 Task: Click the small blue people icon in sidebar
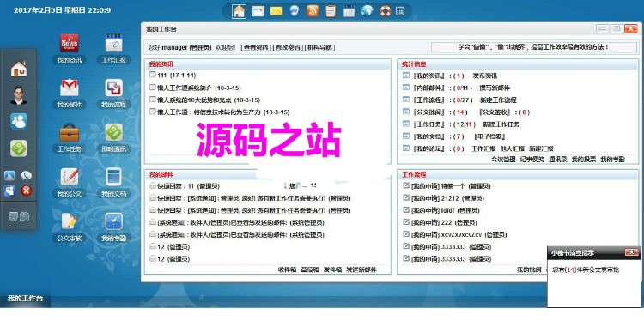(9, 191)
